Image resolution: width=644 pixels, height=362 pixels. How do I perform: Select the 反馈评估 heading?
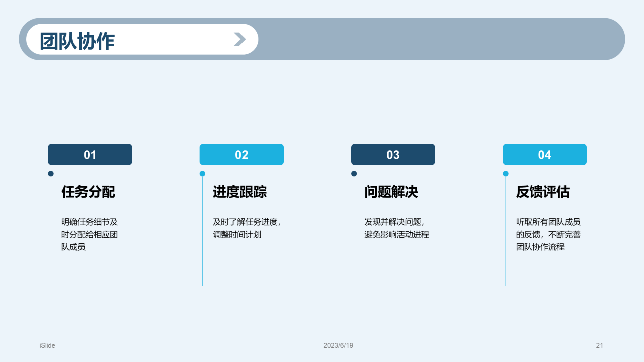[542, 192]
